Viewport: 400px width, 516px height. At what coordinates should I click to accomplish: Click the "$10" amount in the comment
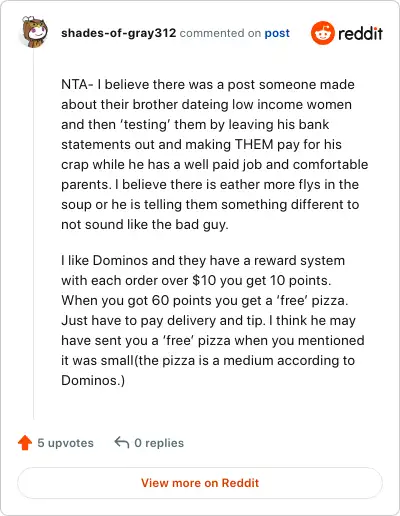pyautogui.click(x=204, y=281)
